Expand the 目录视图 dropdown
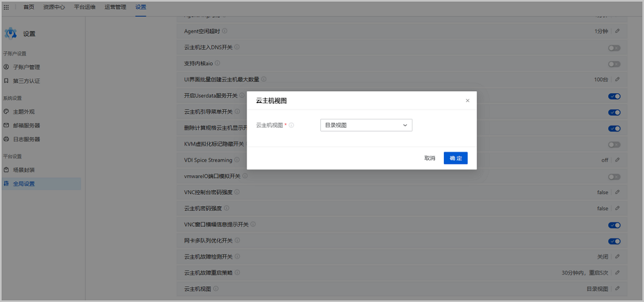The width and height of the screenshot is (644, 302). coord(366,125)
